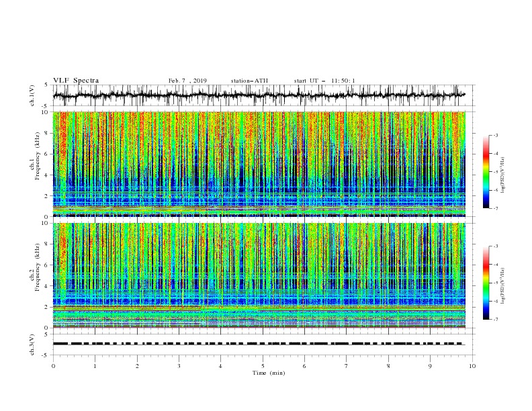
Task: Click the ch.3 dashed signal trace
Action: pyautogui.click(x=259, y=344)
